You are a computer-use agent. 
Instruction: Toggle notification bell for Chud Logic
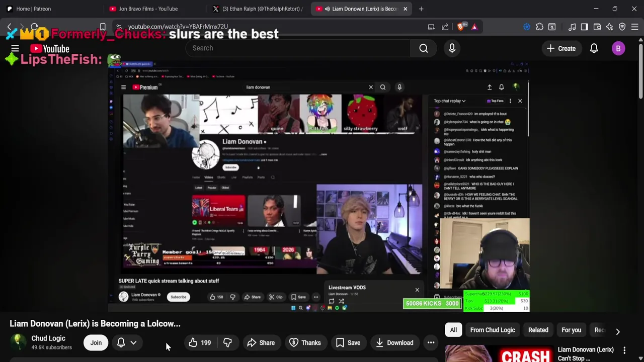(x=121, y=342)
